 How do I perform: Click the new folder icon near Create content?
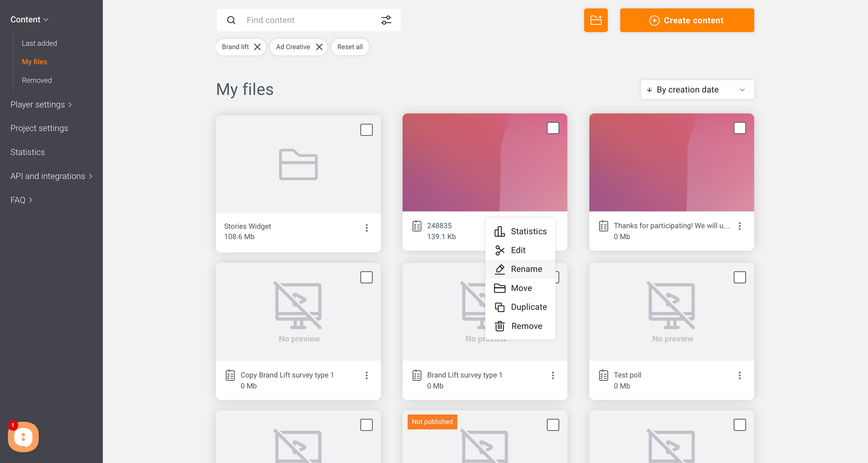point(596,20)
